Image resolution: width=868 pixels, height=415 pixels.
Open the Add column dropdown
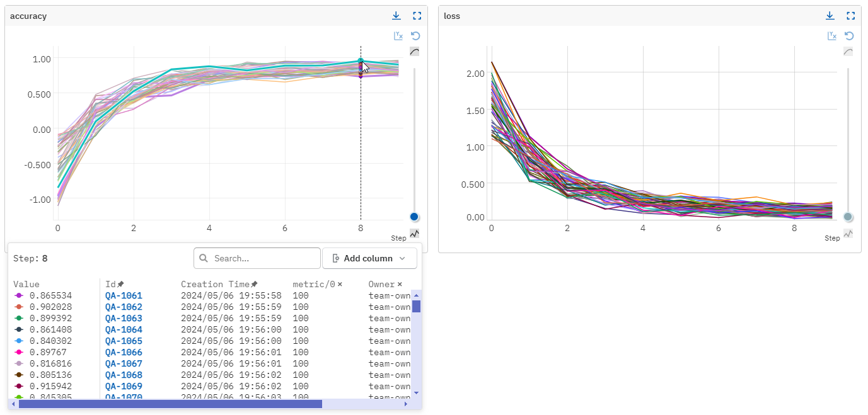[x=369, y=258]
